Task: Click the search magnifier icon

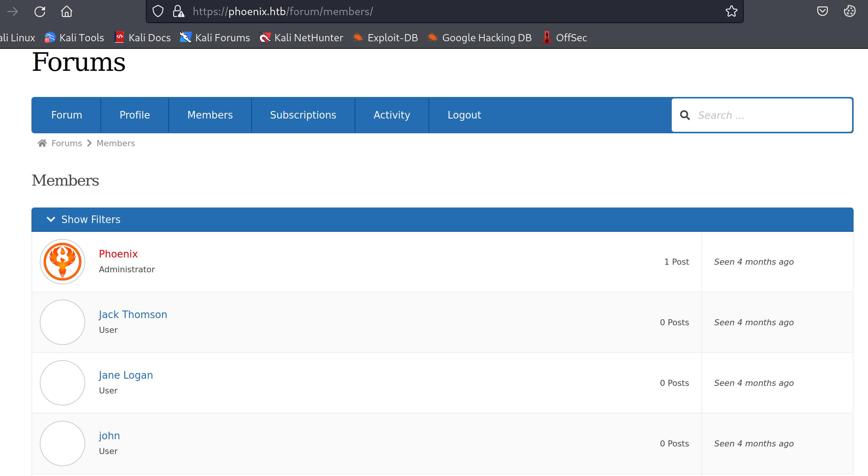Action: pyautogui.click(x=685, y=115)
